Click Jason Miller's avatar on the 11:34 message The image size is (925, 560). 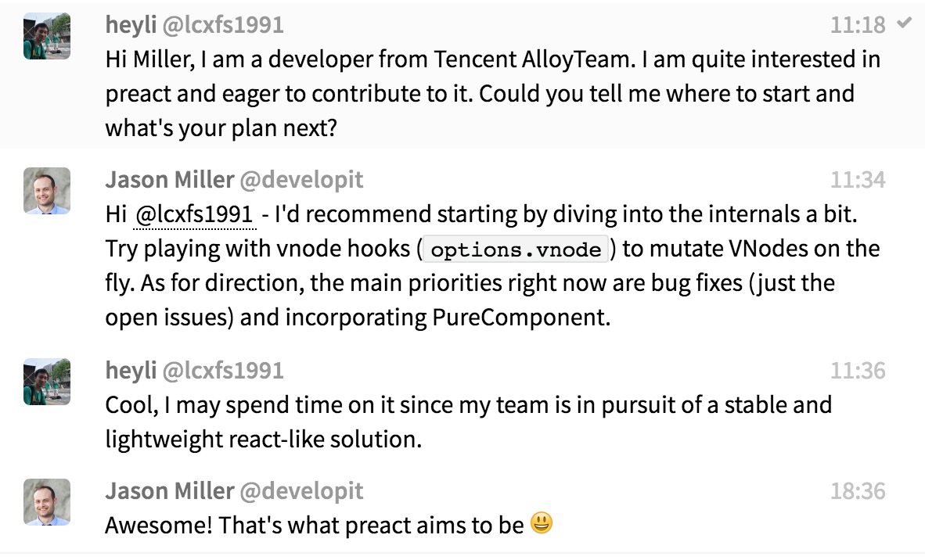coord(47,191)
